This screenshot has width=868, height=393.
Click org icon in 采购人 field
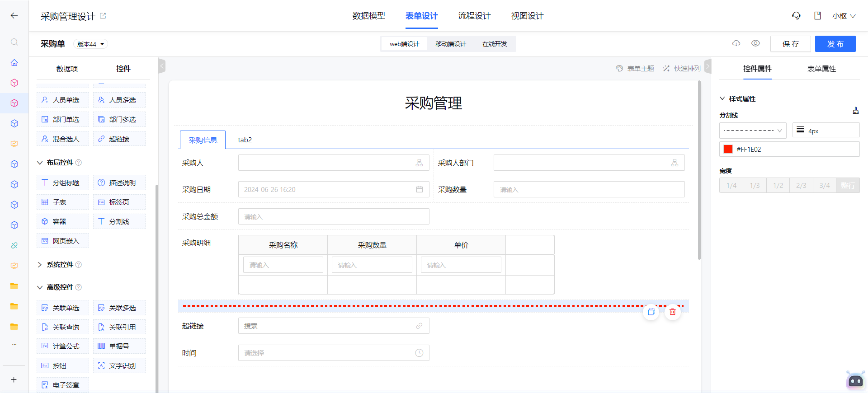click(420, 163)
